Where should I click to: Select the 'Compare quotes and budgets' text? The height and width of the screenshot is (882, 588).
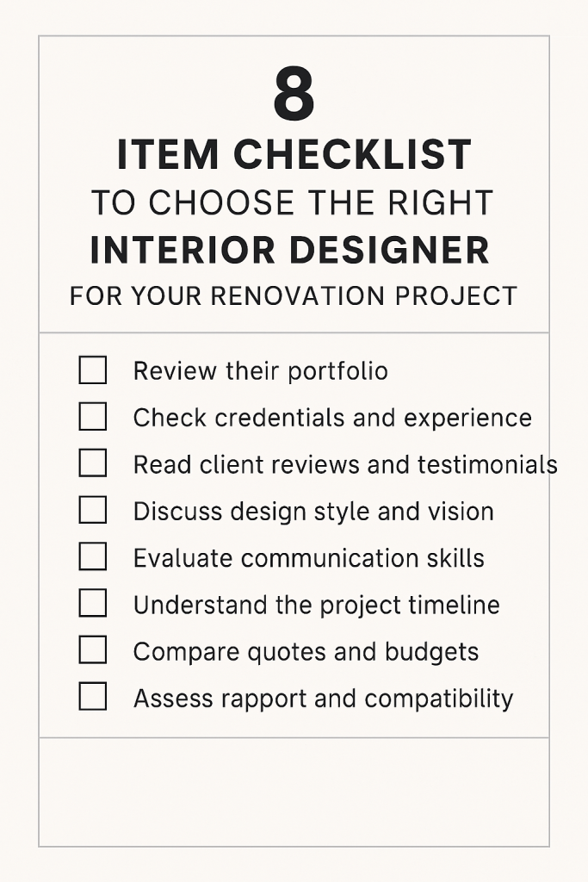306,653
